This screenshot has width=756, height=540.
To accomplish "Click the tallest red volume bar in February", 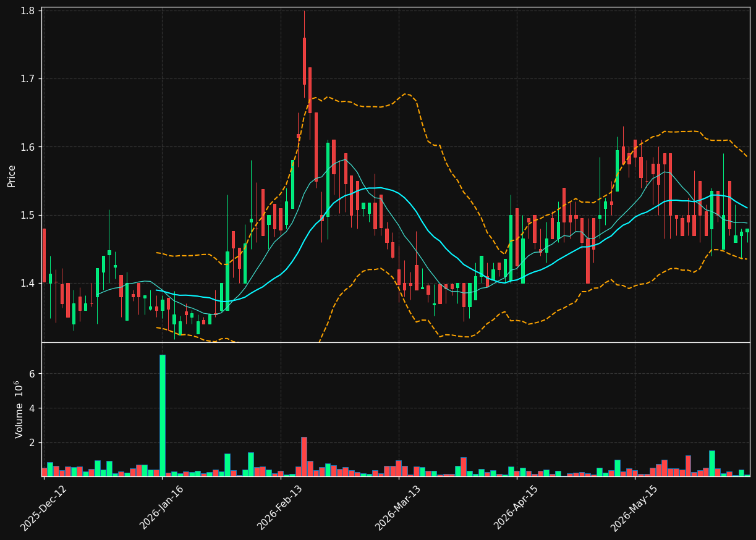I will coord(304,457).
